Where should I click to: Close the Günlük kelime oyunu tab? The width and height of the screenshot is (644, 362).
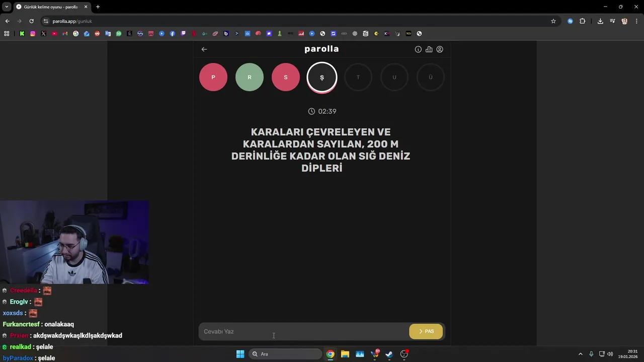click(86, 7)
